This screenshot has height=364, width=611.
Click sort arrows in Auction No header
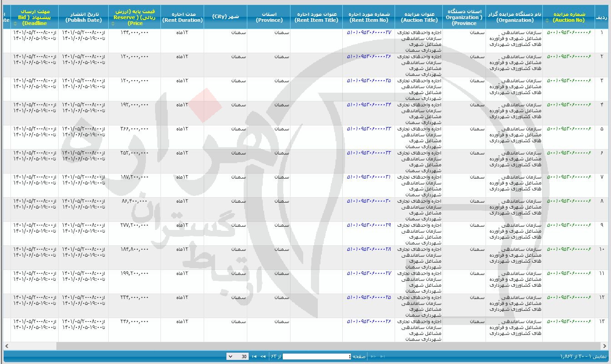[x=547, y=20]
